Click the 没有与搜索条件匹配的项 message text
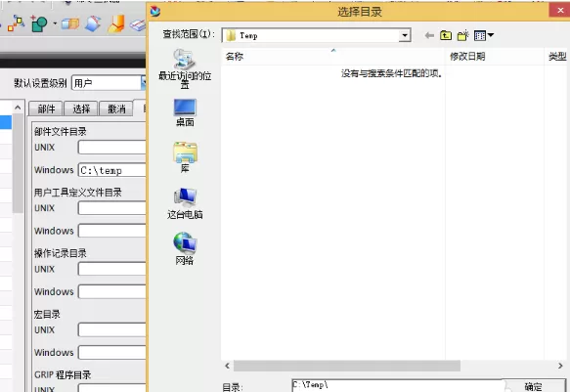Screen dimensions: 570x392 click(391, 73)
